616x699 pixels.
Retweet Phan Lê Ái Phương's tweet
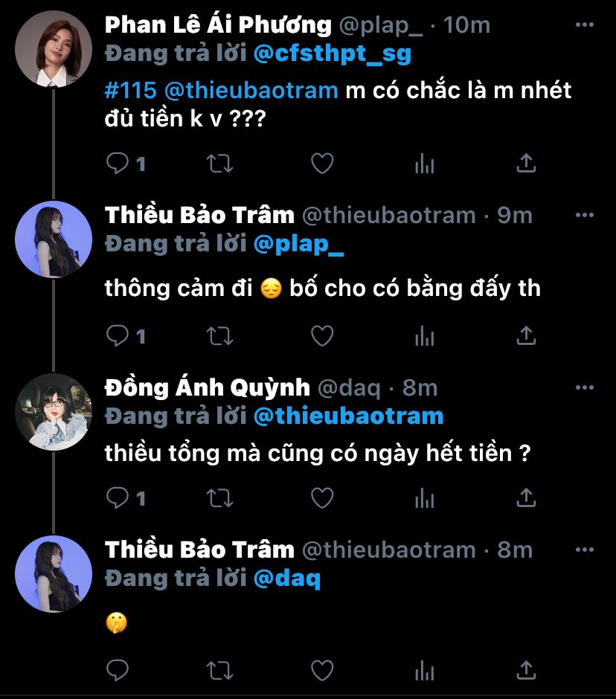pos(219,163)
